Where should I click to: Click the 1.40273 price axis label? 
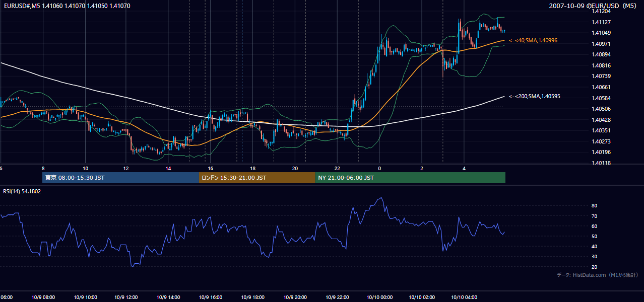(x=601, y=141)
